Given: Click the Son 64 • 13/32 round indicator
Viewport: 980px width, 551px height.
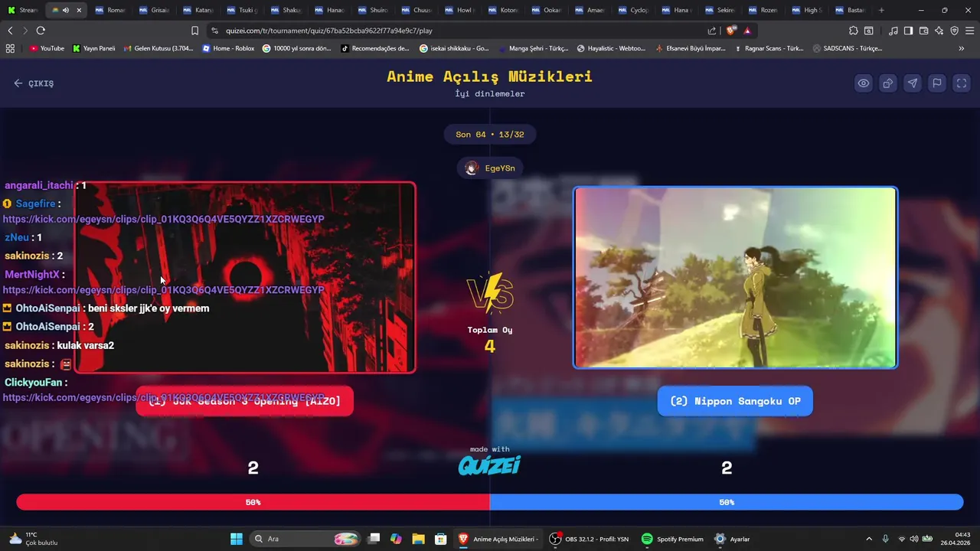Looking at the screenshot, I should [490, 134].
